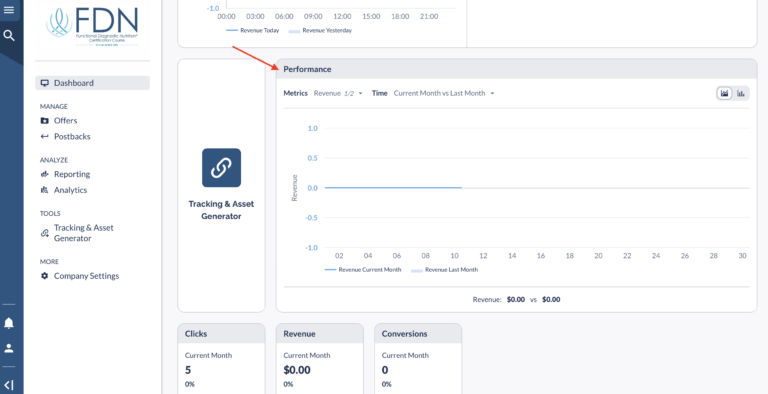The height and width of the screenshot is (394, 768).
Task: Click the Reporting chart icon
Action: (45, 174)
